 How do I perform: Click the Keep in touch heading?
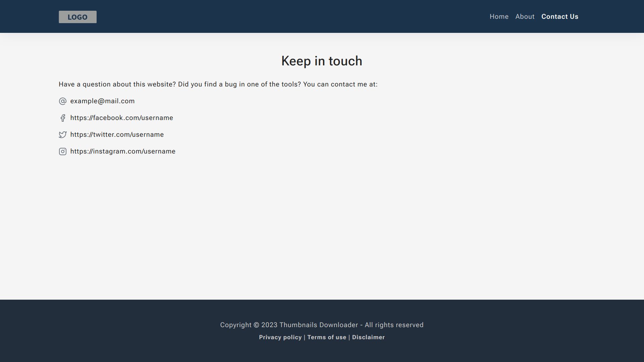[322, 61]
